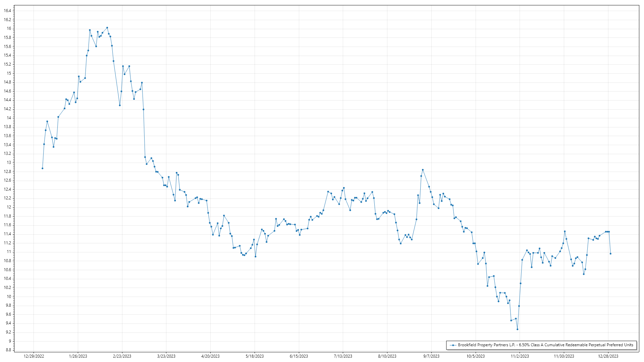This screenshot has width=644, height=362.
Task: Click the 13 y-axis value label
Action: pyautogui.click(x=9, y=163)
